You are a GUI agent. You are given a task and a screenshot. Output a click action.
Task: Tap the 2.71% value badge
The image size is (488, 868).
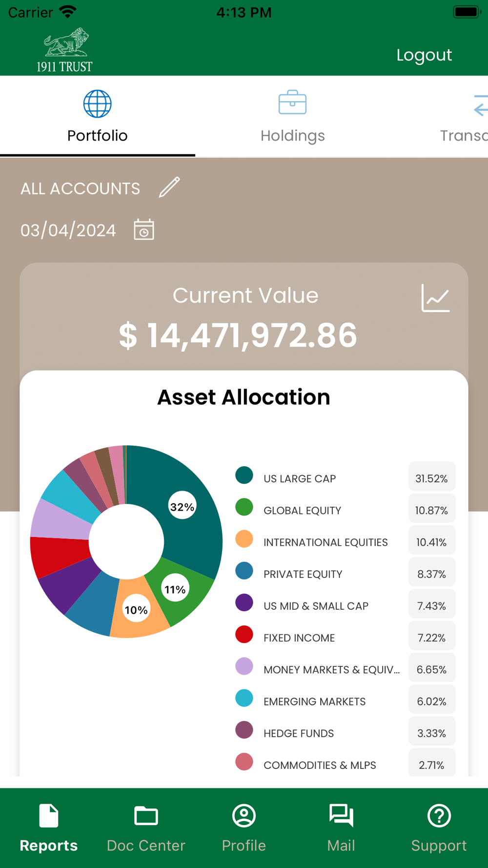click(432, 763)
